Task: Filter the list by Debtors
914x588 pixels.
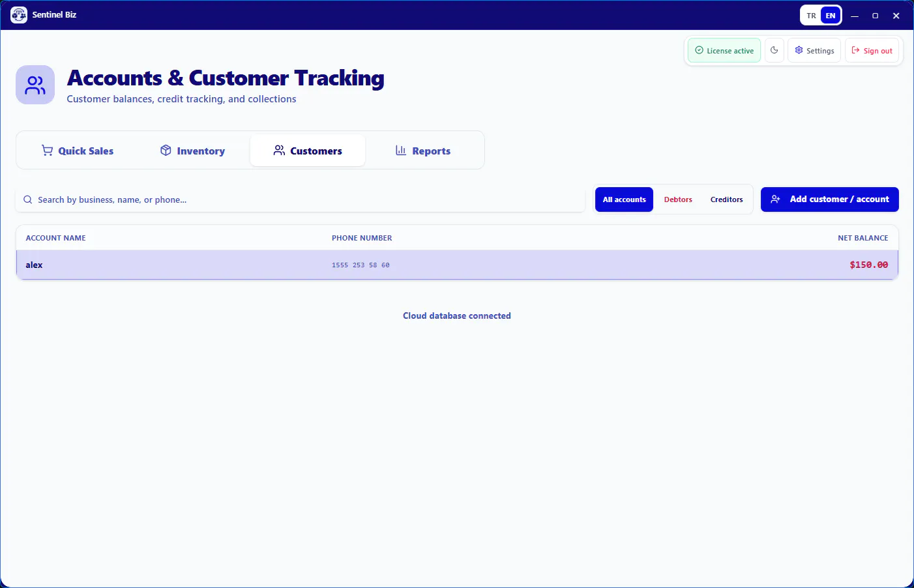Action: (678, 199)
